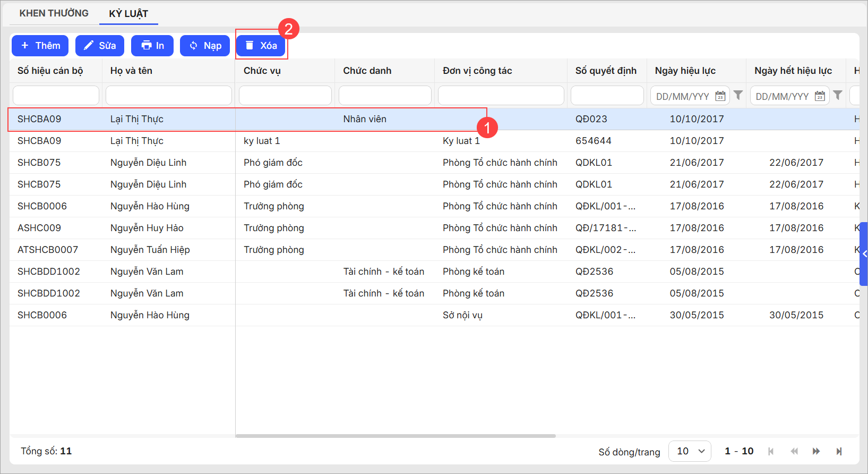Screen dimensions: 868x474
Task: Go to the next page
Action: 816,451
